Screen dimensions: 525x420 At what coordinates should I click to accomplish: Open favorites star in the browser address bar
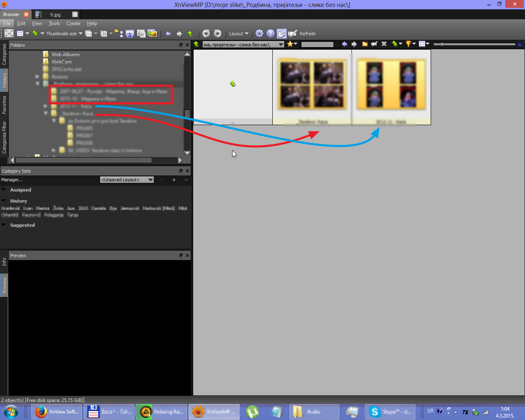[x=290, y=44]
